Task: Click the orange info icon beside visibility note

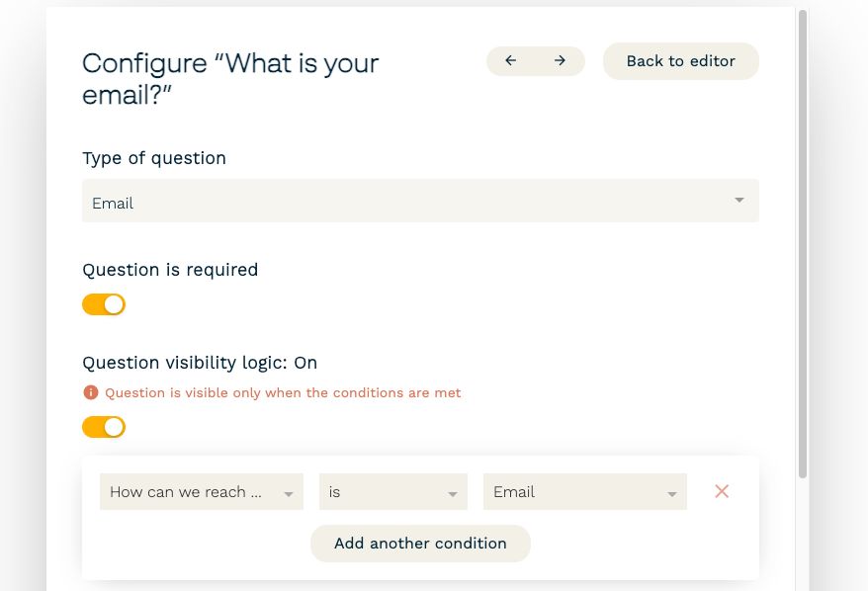Action: click(91, 392)
